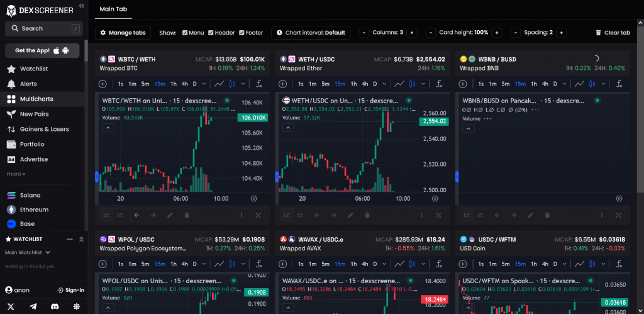644x314 pixels.
Task: Select 5m interval on WETH/USDC chart
Action: point(325,84)
